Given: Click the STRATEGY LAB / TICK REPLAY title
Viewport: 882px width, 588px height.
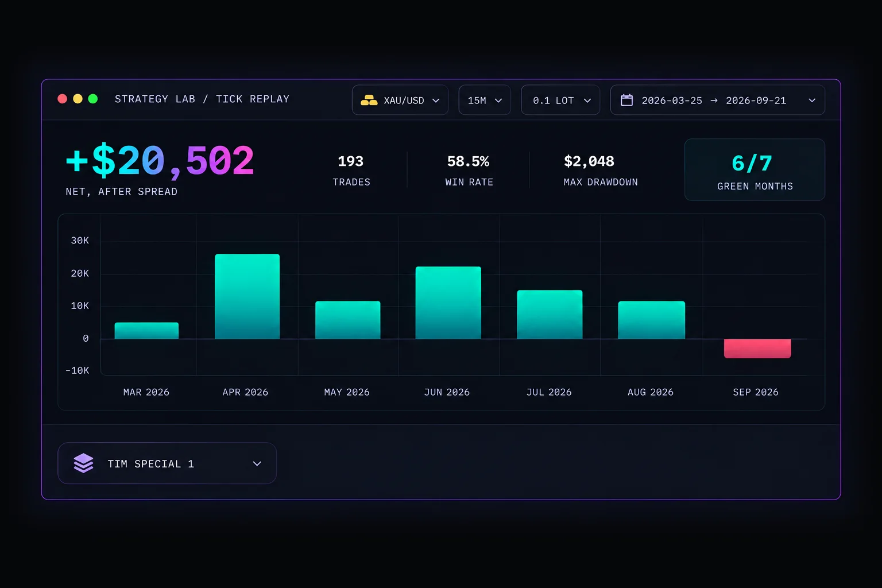Looking at the screenshot, I should tap(202, 99).
